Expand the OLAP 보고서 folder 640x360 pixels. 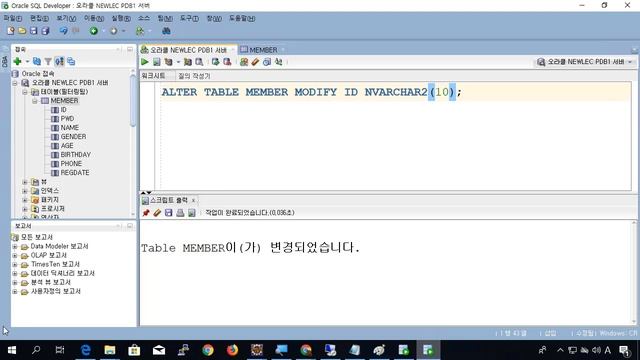pos(15,256)
